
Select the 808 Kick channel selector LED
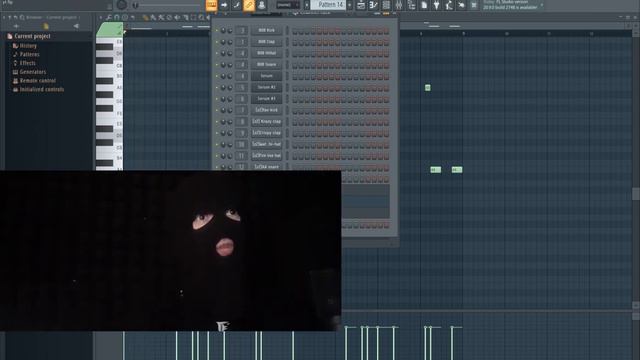point(287,31)
